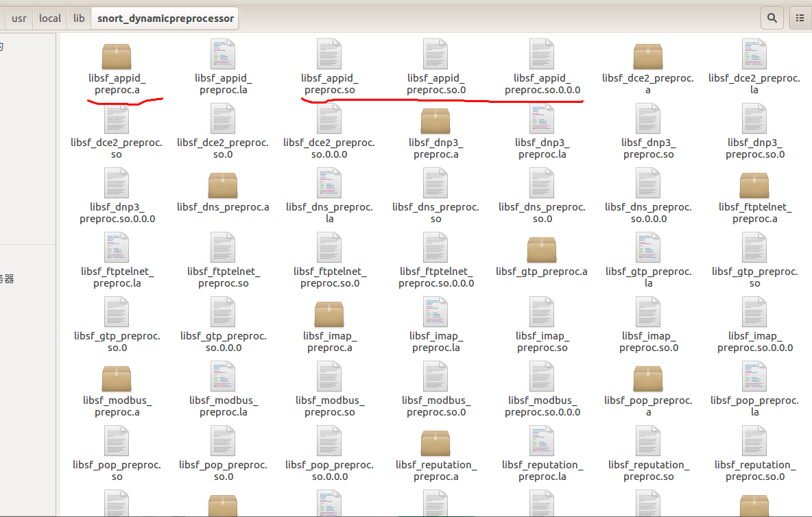This screenshot has height=517, width=812.
Task: Go to the lib breadcrumb folder
Action: tap(79, 18)
